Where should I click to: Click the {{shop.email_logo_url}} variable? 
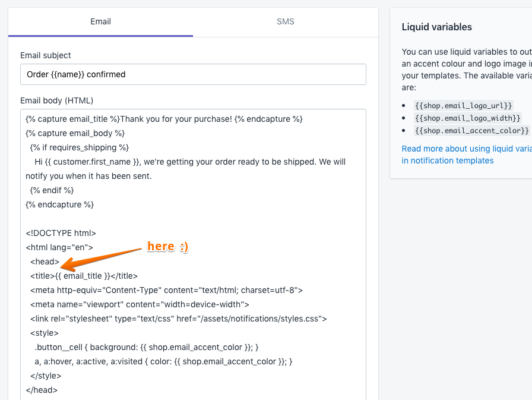[464, 106]
